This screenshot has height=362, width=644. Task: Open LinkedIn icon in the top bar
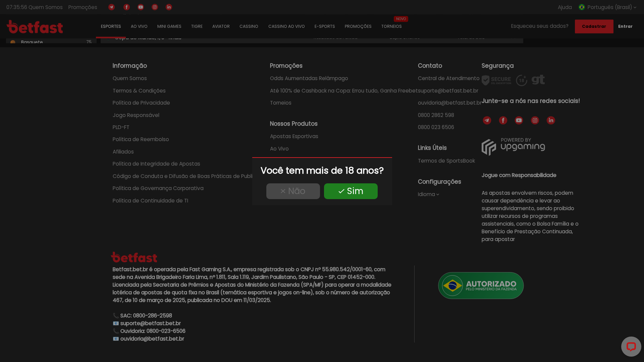point(169,7)
